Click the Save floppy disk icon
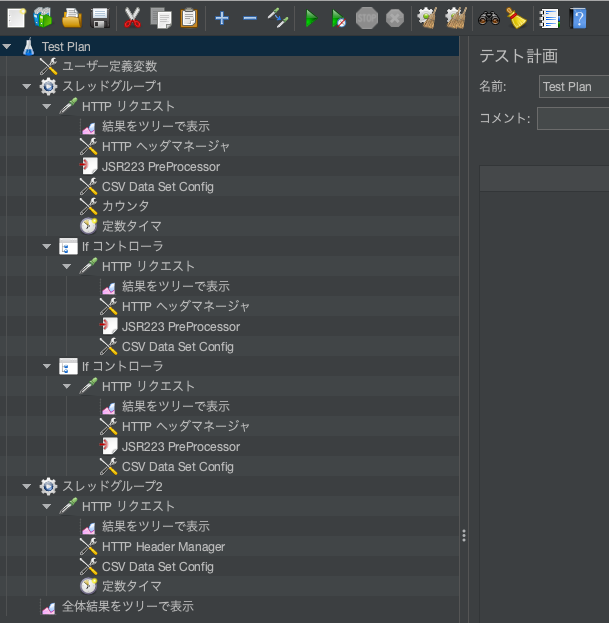The image size is (609, 623). (100, 18)
